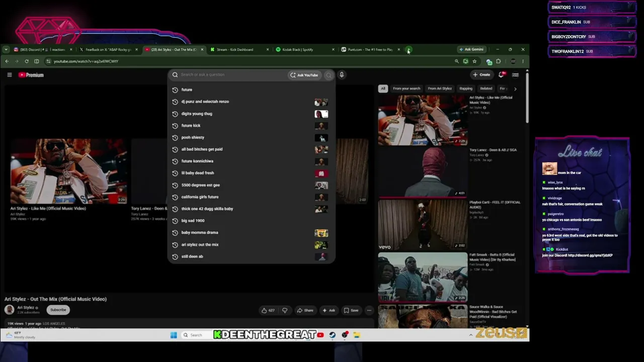Select 'big sad 1900' suggestion
The width and height of the screenshot is (644, 362).
pyautogui.click(x=251, y=221)
